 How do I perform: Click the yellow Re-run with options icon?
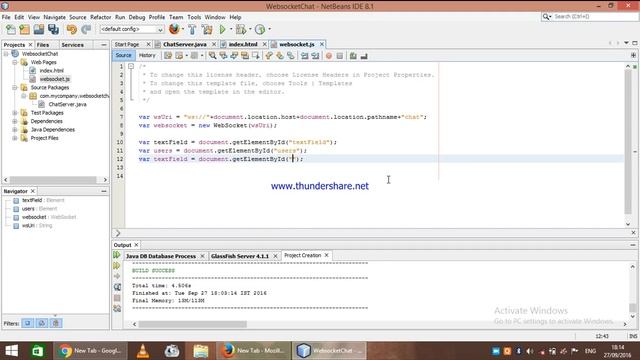(117, 266)
